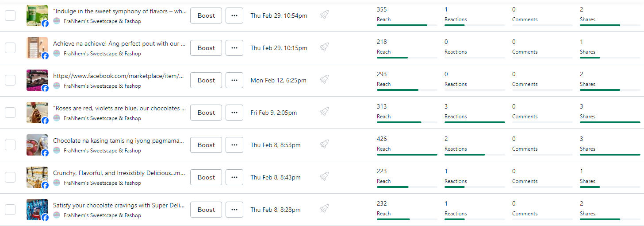Viewport: 644px width, 226px height.
Task: Select checkbox for "Indulge in the sweet symphony" post
Action: [x=10, y=16]
